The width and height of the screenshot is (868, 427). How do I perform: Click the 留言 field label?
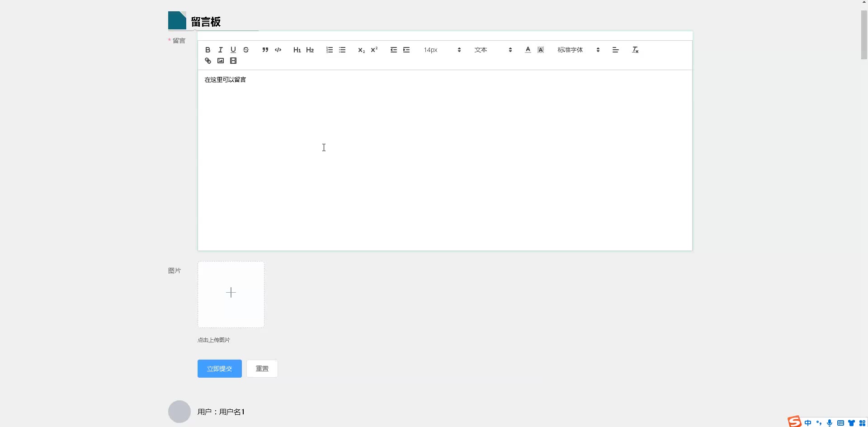click(x=179, y=41)
